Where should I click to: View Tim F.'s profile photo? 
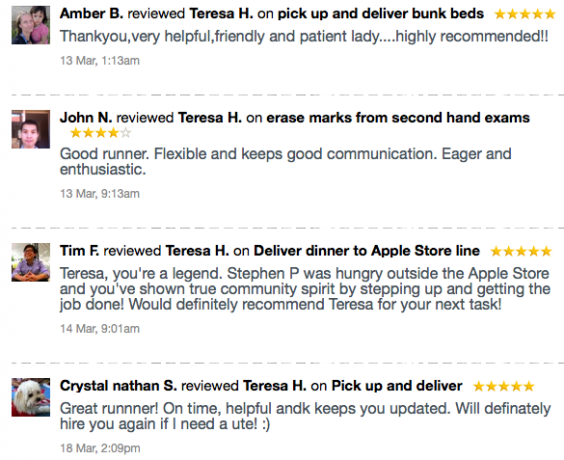pos(31,262)
